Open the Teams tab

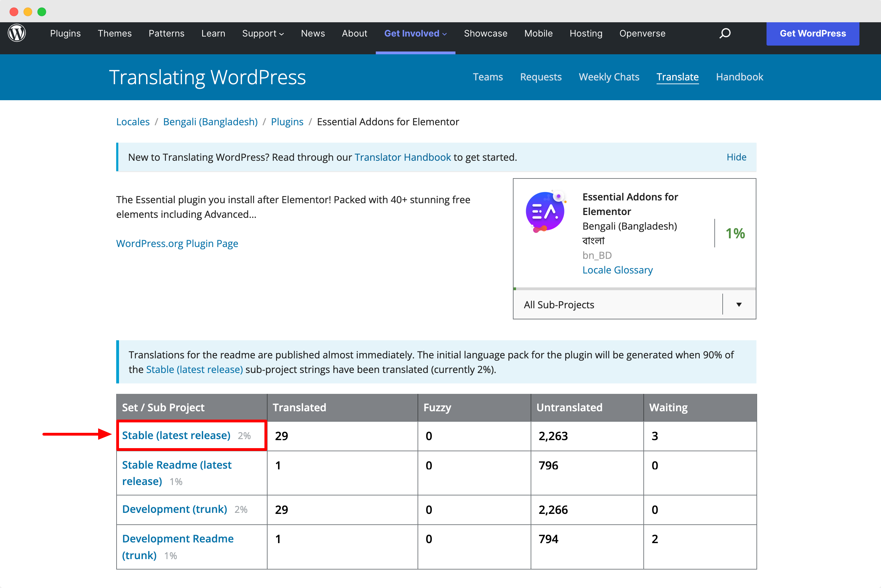point(487,77)
